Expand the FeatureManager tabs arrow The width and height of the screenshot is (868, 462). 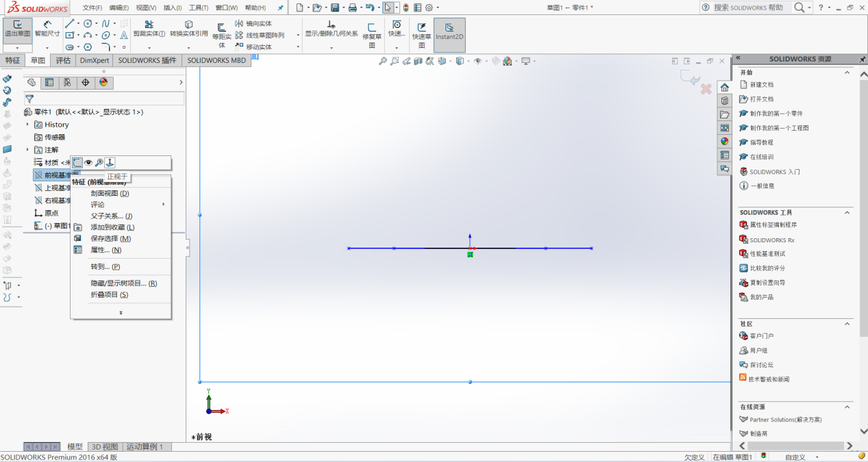click(181, 82)
